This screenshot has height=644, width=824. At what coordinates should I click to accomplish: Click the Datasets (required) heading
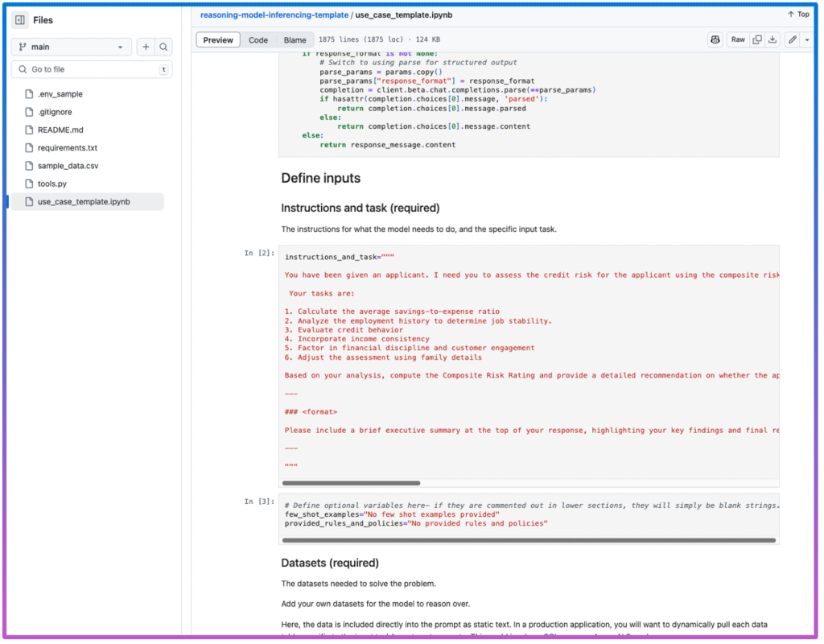(x=329, y=563)
